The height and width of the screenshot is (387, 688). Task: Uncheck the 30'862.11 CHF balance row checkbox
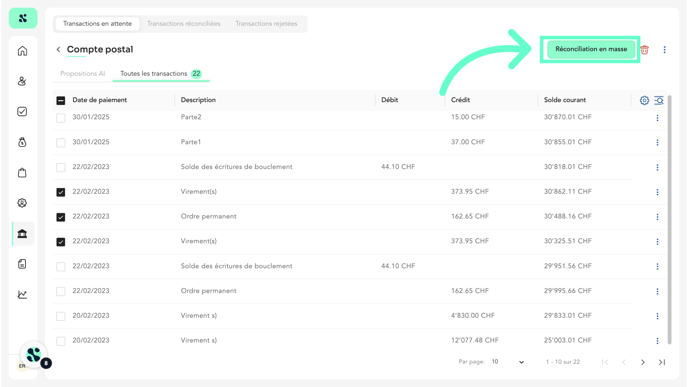61,192
